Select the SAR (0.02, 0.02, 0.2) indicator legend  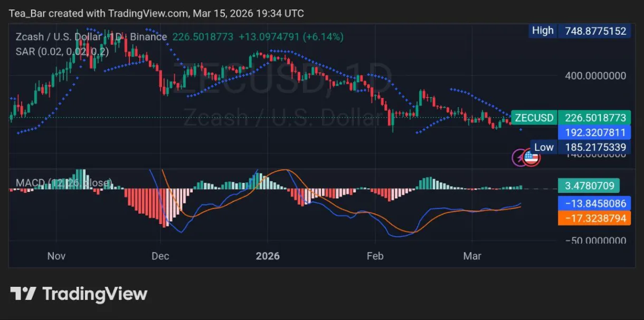point(62,52)
